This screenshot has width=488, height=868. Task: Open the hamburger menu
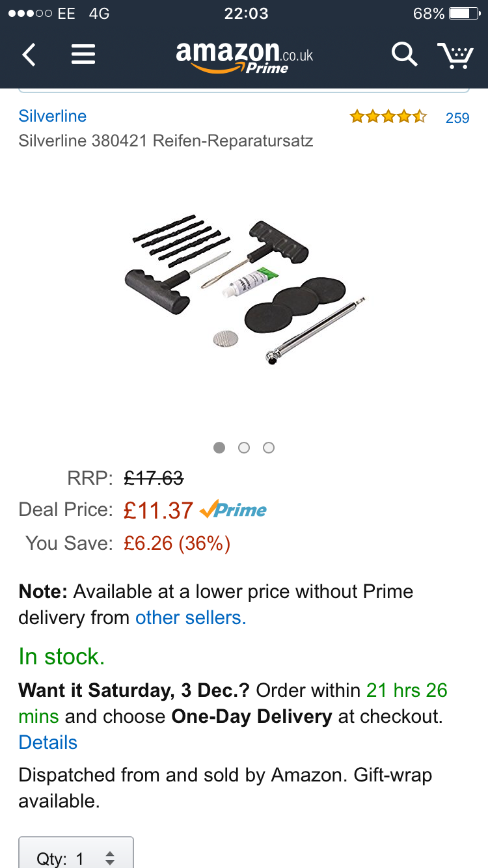click(83, 55)
